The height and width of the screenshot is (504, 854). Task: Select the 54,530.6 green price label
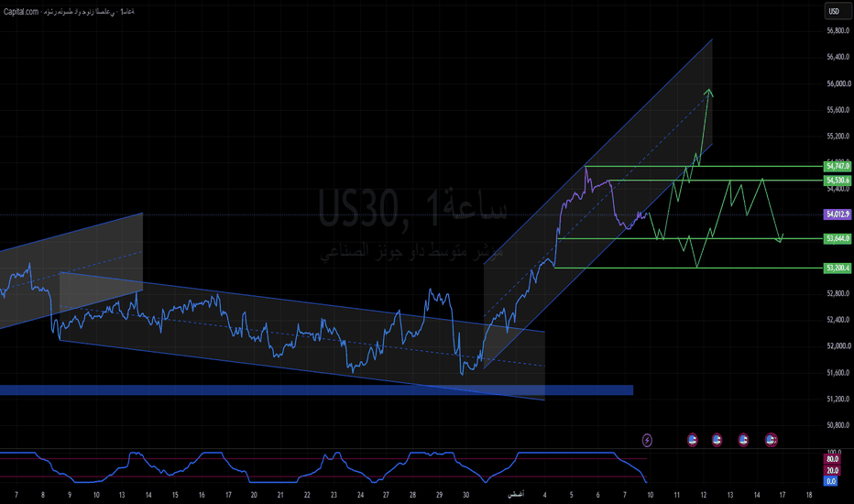pyautogui.click(x=838, y=181)
